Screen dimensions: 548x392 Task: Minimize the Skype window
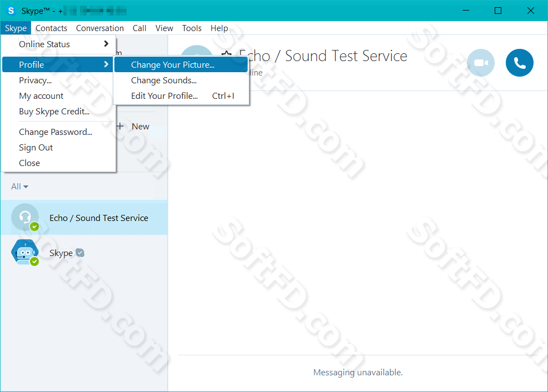(x=465, y=11)
